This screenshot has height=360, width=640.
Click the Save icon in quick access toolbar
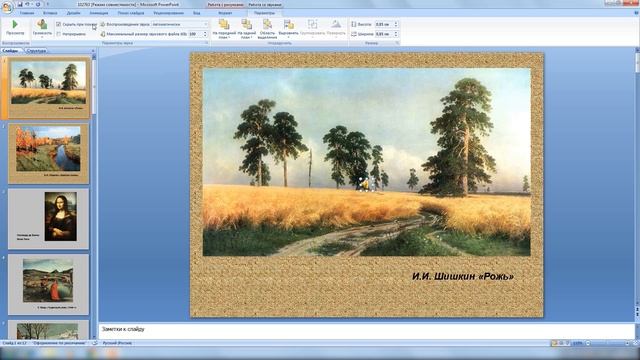[x=20, y=4]
